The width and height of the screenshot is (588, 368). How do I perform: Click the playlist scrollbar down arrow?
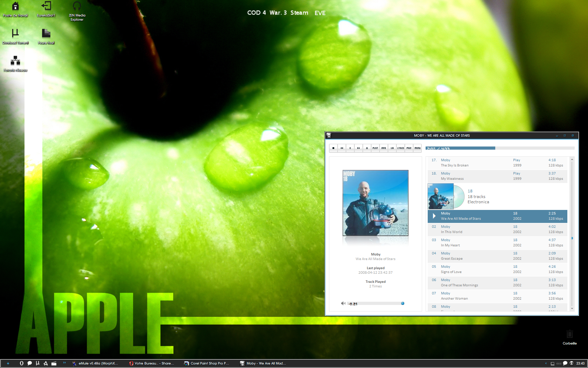[x=572, y=308]
